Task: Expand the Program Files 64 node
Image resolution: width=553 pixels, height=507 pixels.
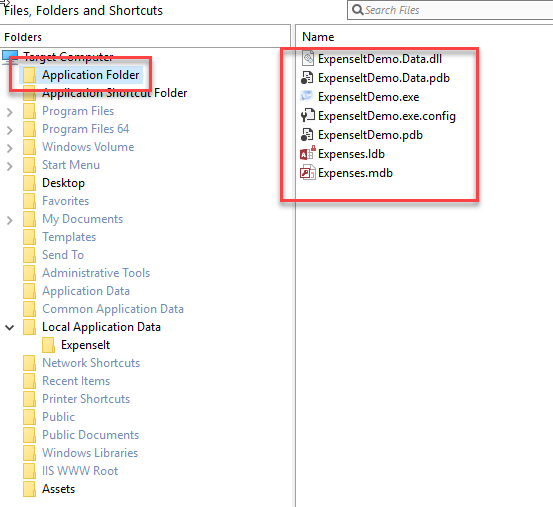Action: click(10, 130)
